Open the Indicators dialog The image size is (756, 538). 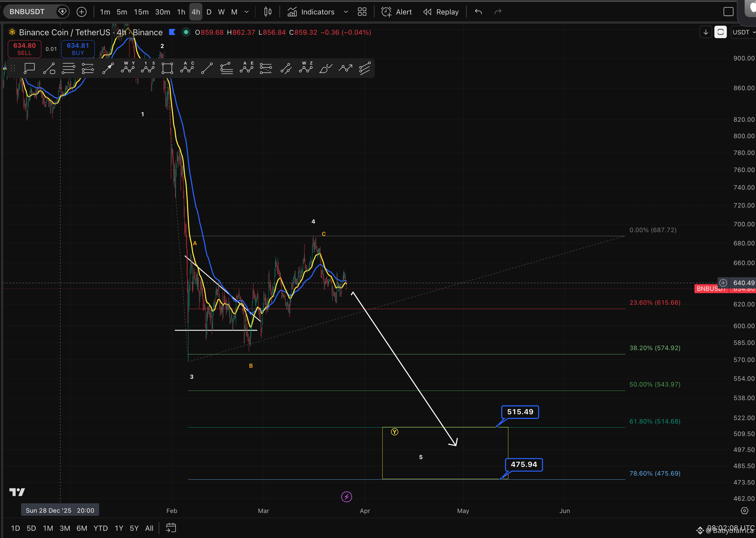(311, 12)
